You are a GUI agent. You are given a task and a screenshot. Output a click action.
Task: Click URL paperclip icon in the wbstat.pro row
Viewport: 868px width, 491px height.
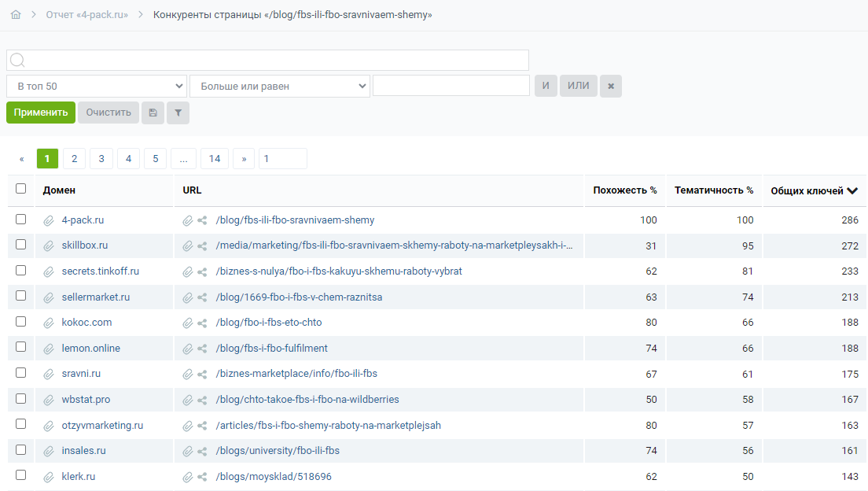coord(188,400)
